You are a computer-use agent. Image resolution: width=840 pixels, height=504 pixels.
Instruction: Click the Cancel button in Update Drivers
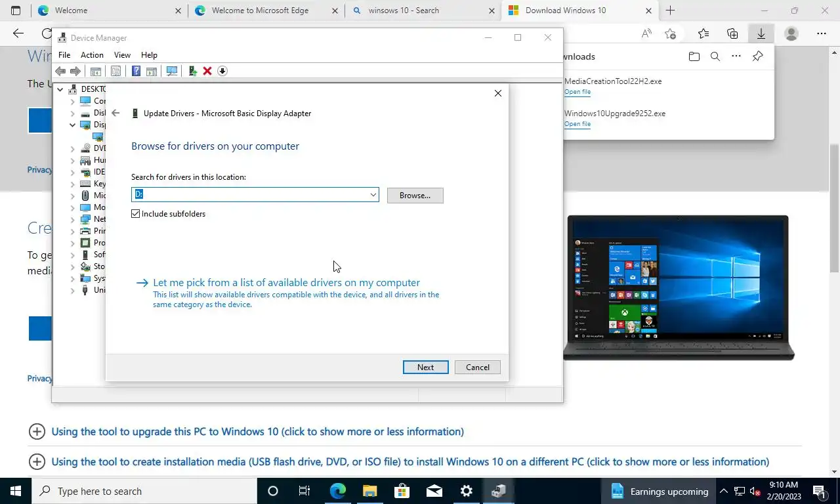tap(478, 367)
